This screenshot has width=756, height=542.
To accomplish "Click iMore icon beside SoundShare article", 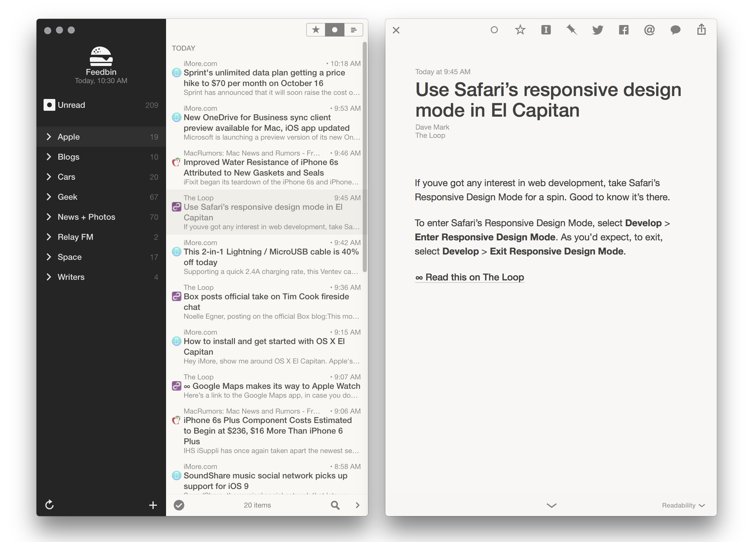I will tap(176, 475).
